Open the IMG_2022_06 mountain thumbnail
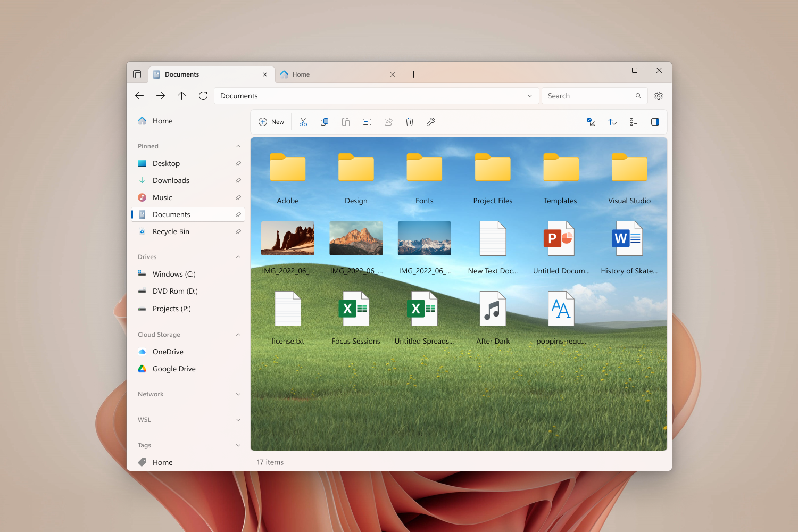The width and height of the screenshot is (798, 532). click(355, 238)
